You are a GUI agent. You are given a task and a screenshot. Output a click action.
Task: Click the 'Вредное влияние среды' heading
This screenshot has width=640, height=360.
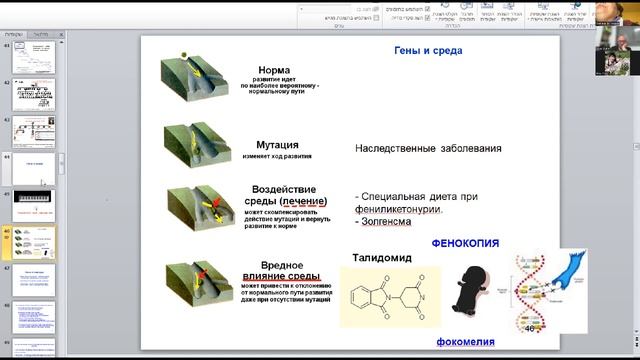point(282,271)
